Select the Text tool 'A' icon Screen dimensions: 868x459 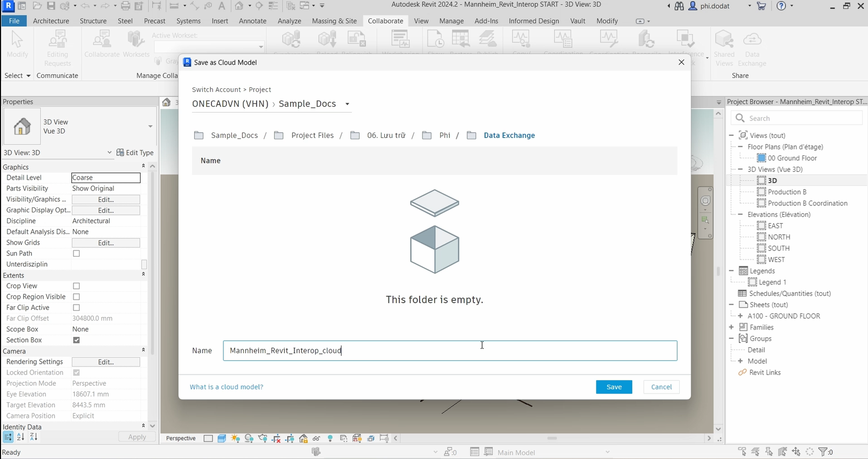click(x=221, y=6)
